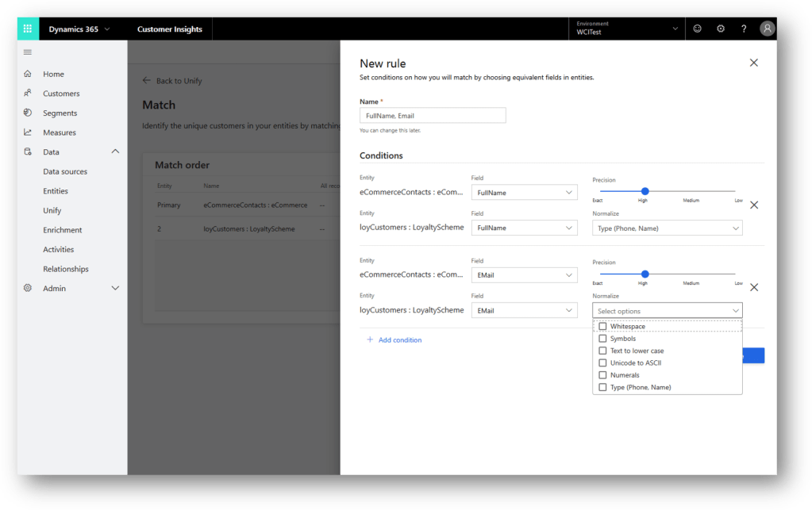Remove the FullName condition with X icon

tap(754, 205)
